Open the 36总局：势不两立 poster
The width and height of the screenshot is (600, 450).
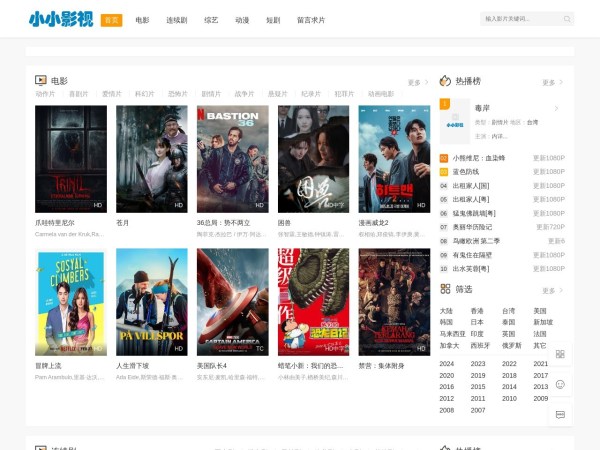(x=232, y=159)
